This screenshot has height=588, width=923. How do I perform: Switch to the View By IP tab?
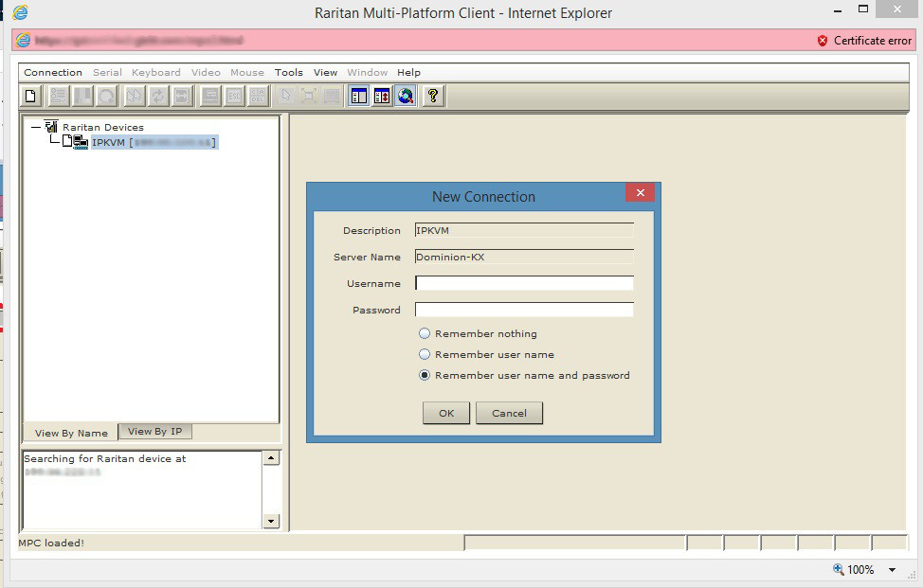pos(154,431)
